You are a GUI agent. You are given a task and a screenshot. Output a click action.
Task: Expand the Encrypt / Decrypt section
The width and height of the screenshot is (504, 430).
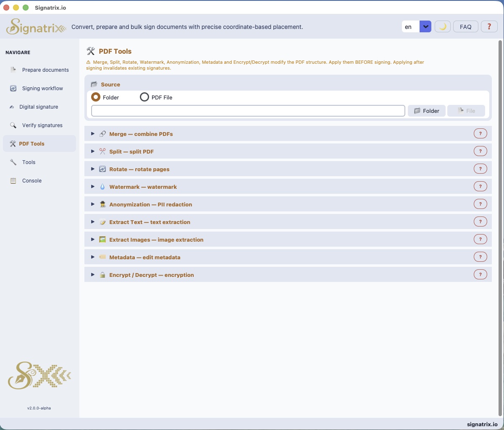pos(152,275)
